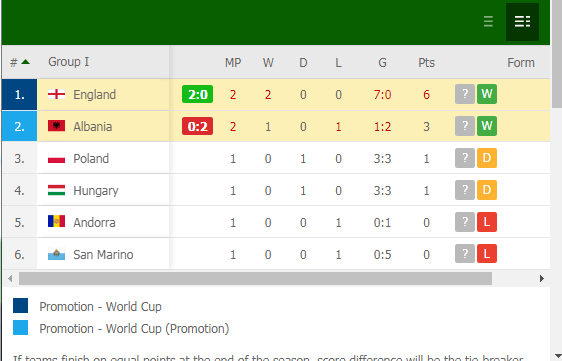Click San Marino's red L form badge
This screenshot has width=562, height=361.
[x=487, y=254]
